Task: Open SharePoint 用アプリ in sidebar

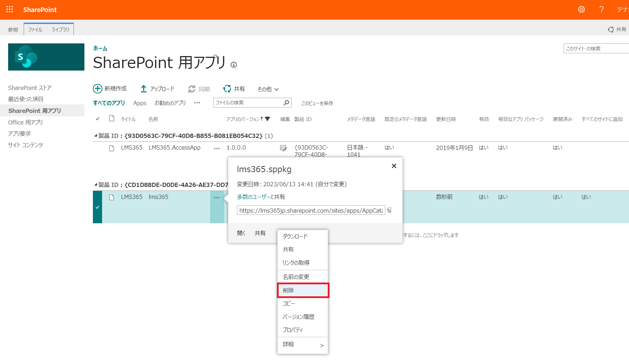Action: point(35,111)
